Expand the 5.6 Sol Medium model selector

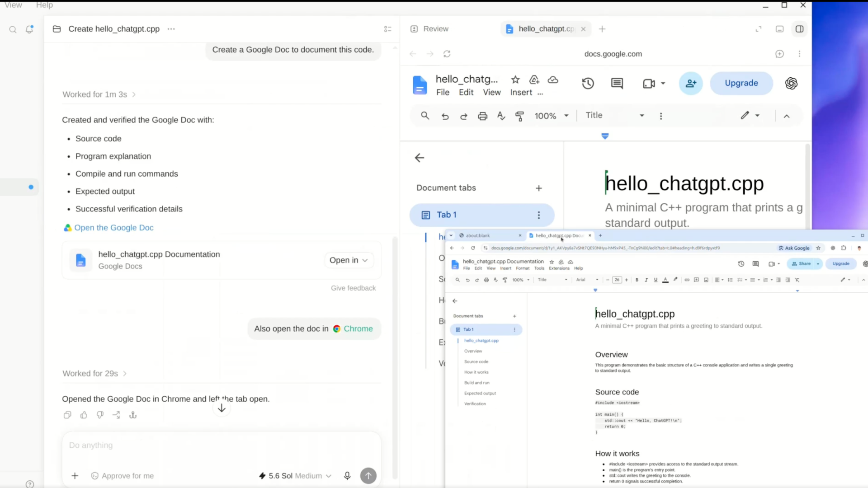tap(295, 475)
